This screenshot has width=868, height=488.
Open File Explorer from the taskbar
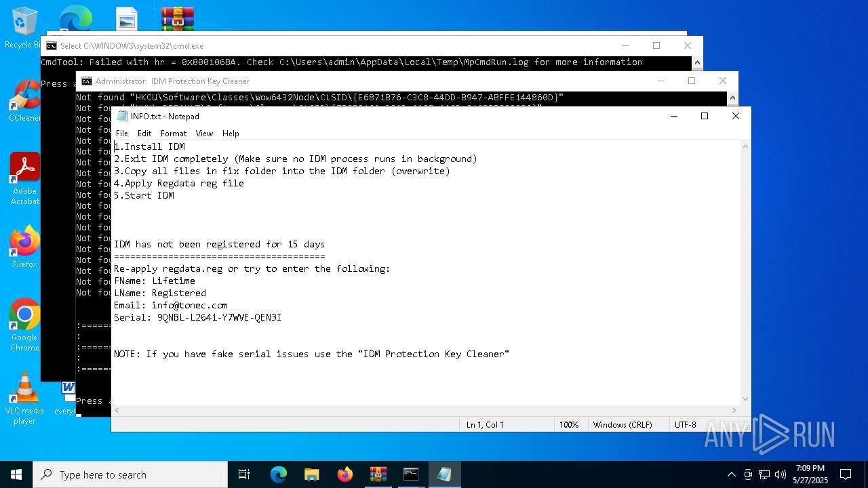pos(311,474)
